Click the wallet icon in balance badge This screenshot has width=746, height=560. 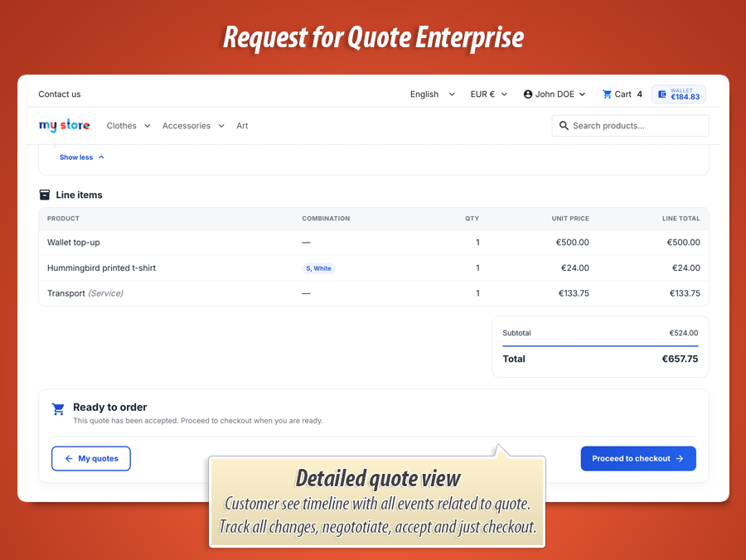click(x=661, y=94)
